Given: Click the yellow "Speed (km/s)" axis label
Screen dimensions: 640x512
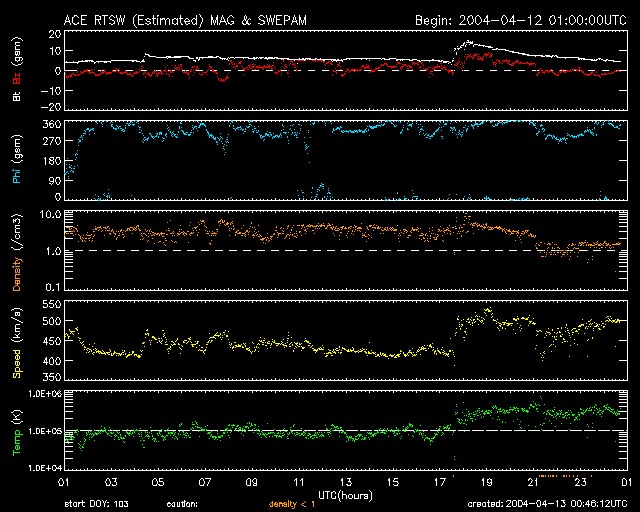Looking at the screenshot, I should pyautogui.click(x=17, y=343).
